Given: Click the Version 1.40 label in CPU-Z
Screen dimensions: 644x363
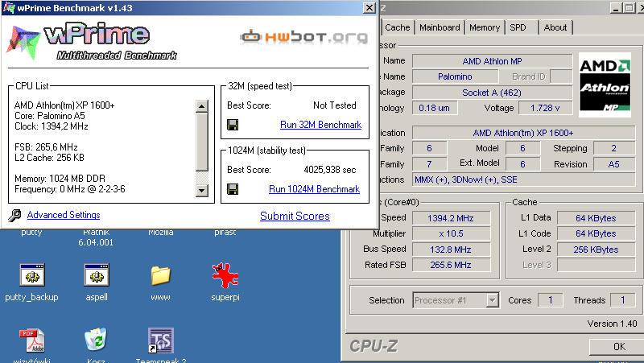Looking at the screenshot, I should click(612, 324).
